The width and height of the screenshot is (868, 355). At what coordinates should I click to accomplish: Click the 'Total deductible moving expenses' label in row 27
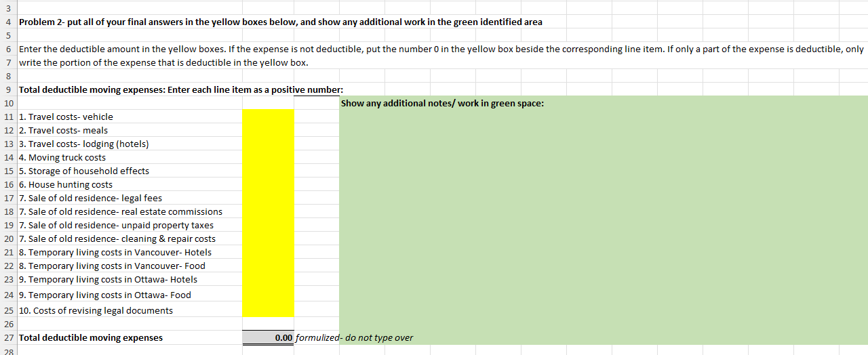tap(91, 337)
